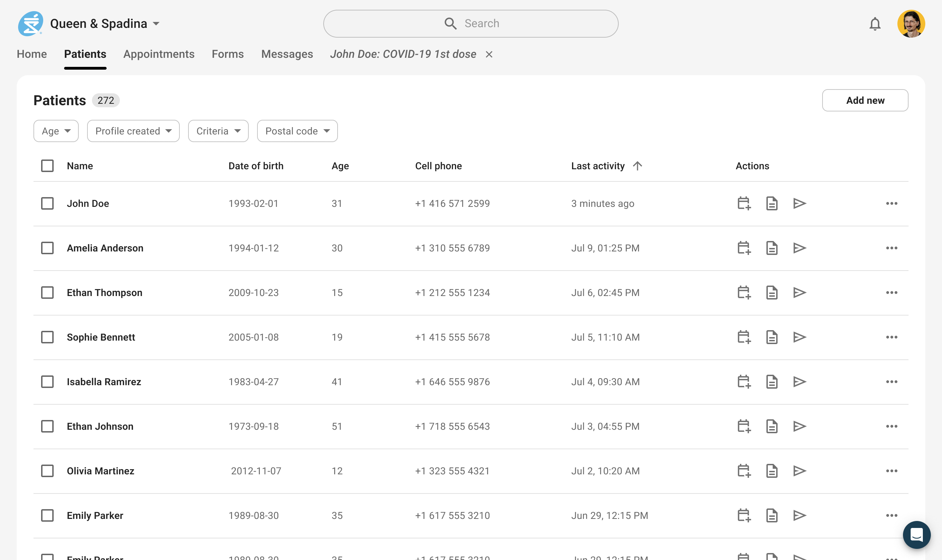Open document icon for Olivia Martinez
The width and height of the screenshot is (942, 560).
coord(772,470)
